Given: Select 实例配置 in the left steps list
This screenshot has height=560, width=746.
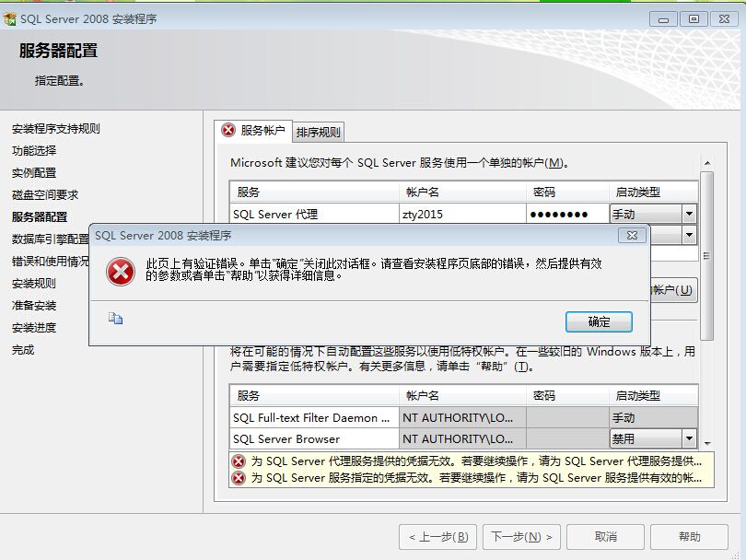Looking at the screenshot, I should (34, 173).
